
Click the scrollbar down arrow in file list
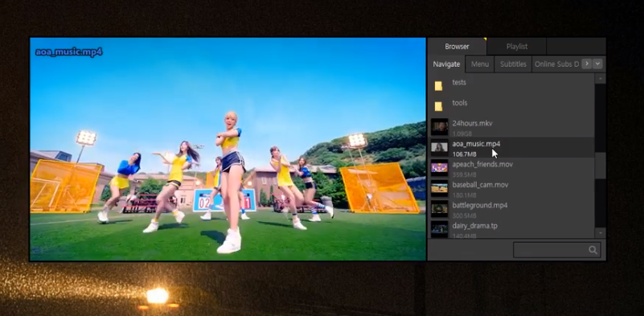(x=600, y=232)
